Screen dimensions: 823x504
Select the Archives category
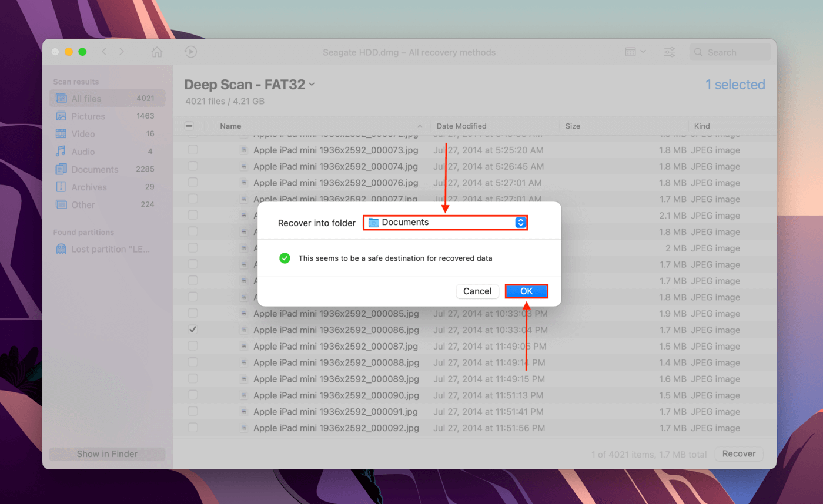107,187
